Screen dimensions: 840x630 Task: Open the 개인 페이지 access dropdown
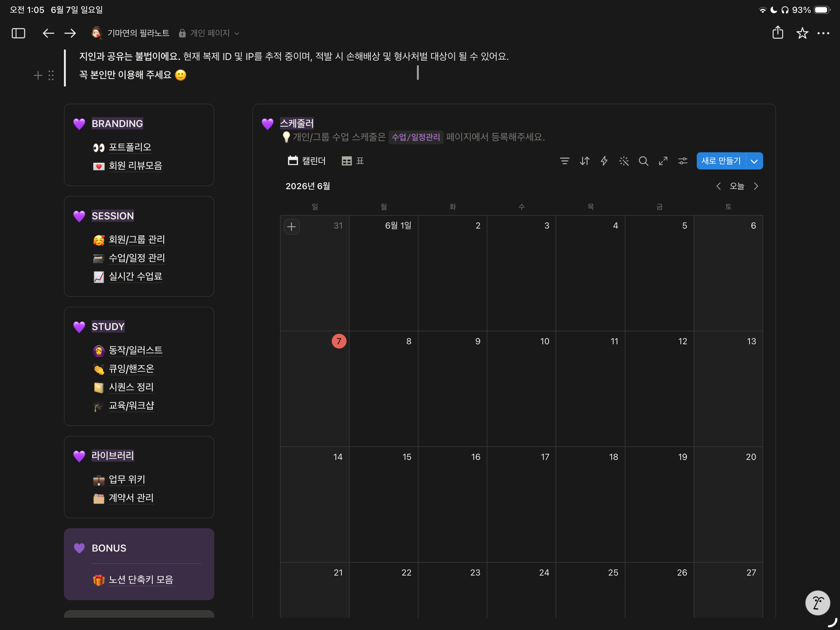click(x=209, y=34)
